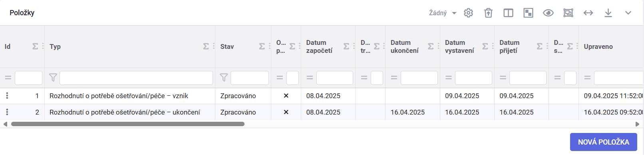This screenshot has height=155, width=644.
Task: Click the sum icon in Id column
Action: 35,46
